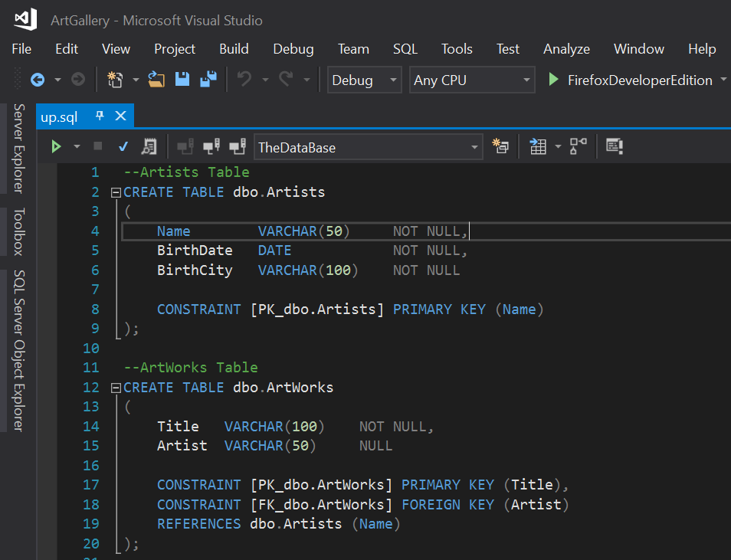The image size is (731, 560).
Task: Open the View menu
Action: (x=116, y=49)
